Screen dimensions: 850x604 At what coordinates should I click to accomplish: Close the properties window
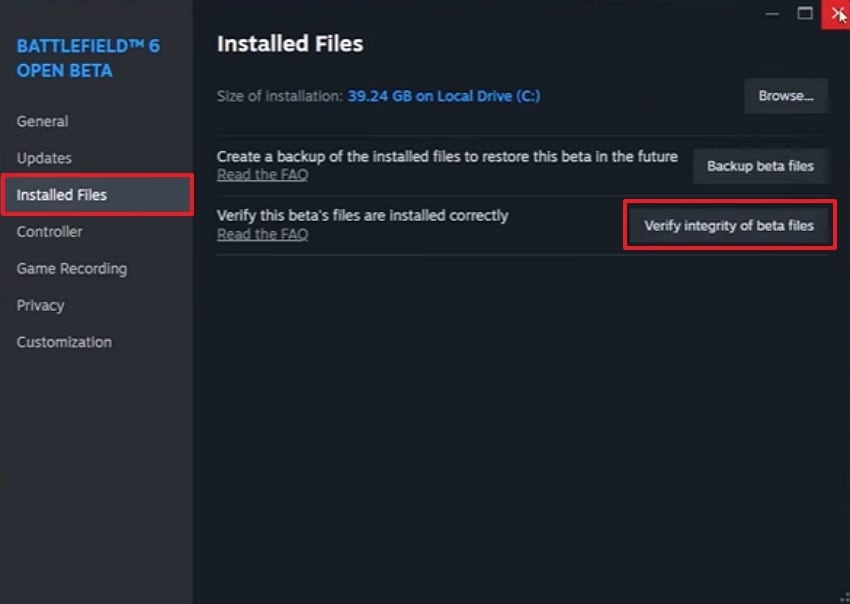838,14
